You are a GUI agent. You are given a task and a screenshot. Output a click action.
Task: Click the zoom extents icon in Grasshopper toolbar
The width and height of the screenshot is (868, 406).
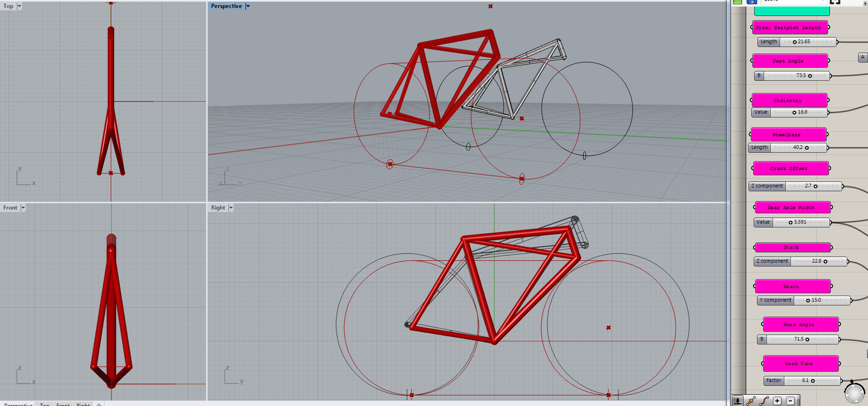(x=835, y=2)
